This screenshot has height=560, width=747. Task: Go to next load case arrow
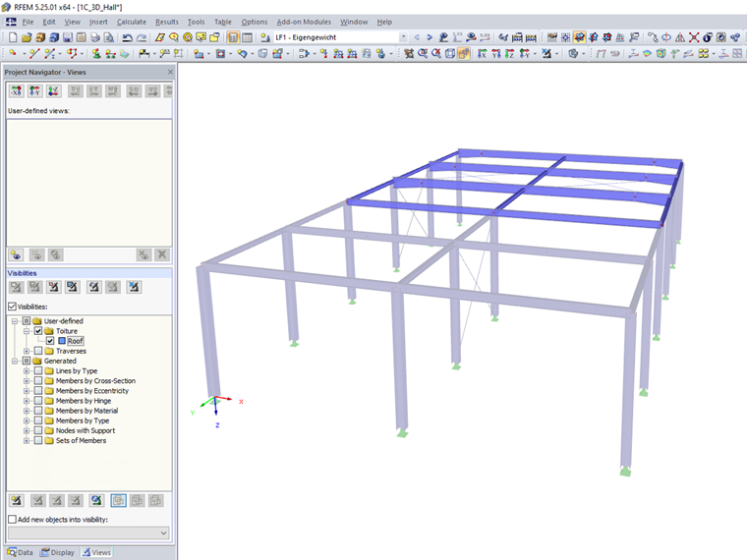(x=430, y=37)
